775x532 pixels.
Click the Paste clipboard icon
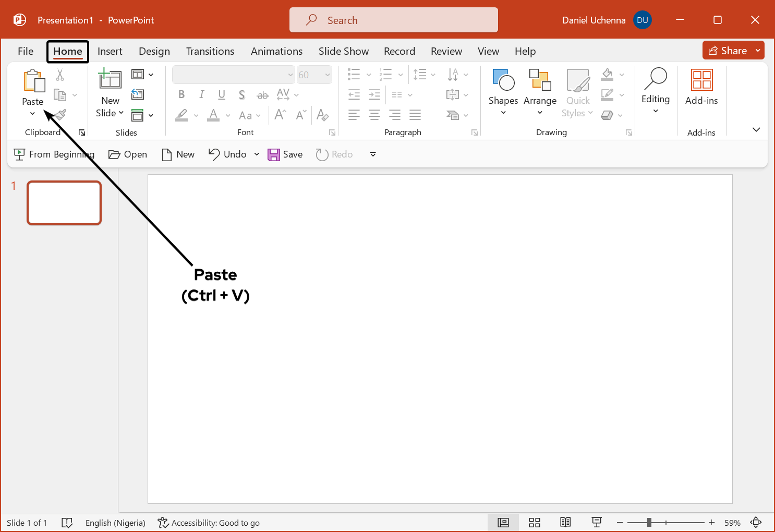click(x=34, y=81)
